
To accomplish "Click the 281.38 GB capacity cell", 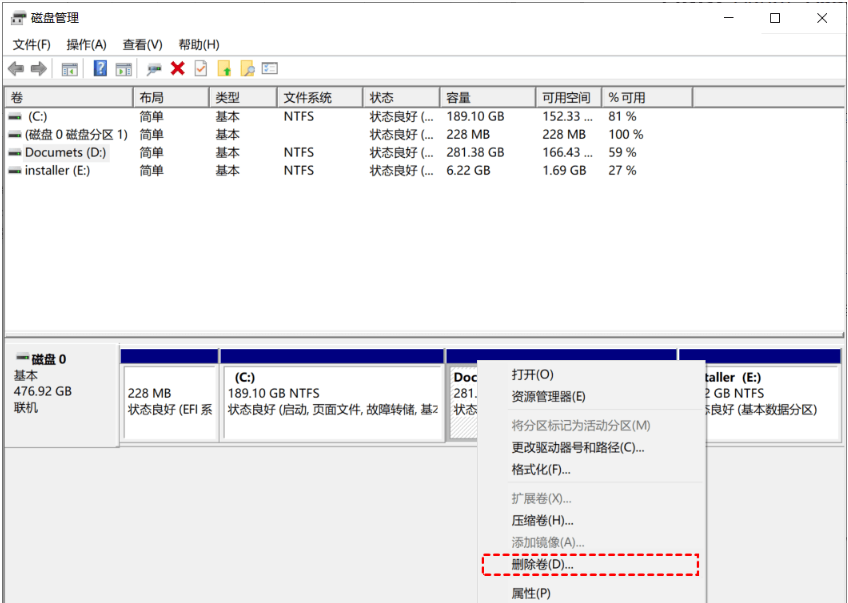I will 475,153.
